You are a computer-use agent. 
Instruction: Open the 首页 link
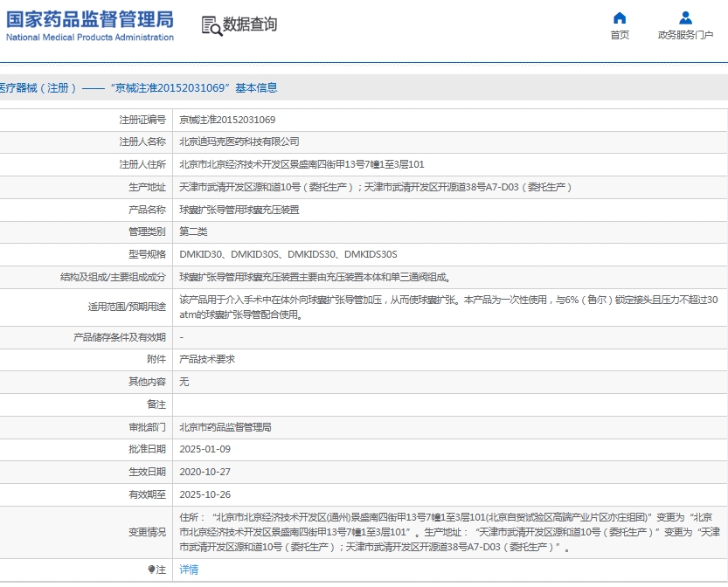click(x=620, y=35)
